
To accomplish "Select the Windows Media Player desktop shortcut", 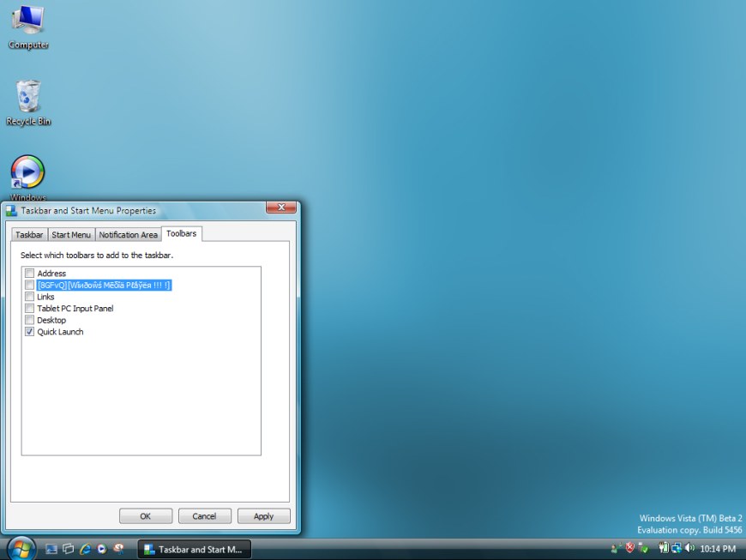I will click(27, 178).
